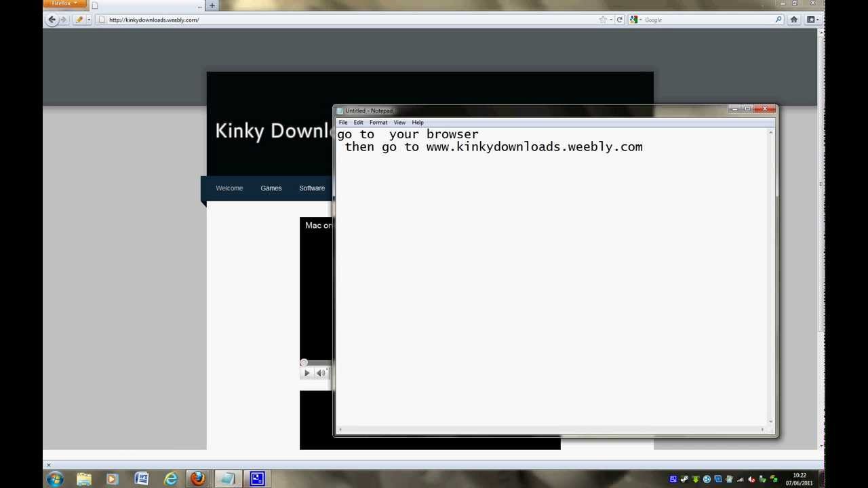Image resolution: width=868 pixels, height=488 pixels.
Task: Open the Games tab on the website
Action: 271,188
